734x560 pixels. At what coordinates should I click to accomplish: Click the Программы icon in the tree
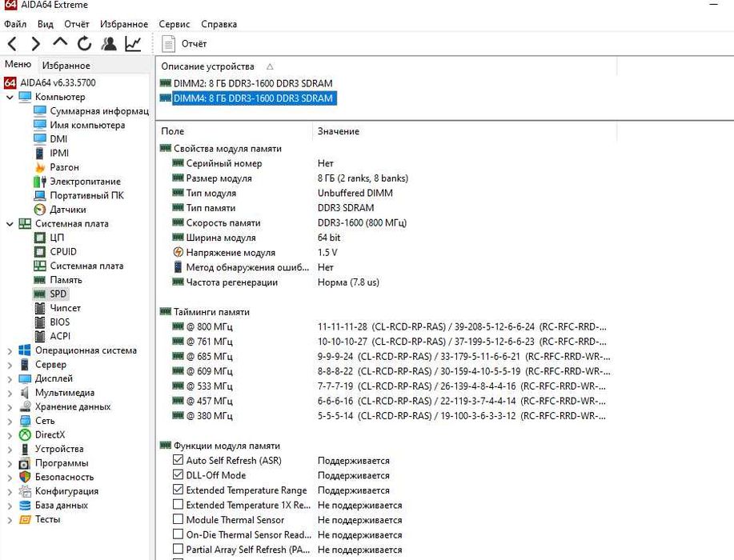click(25, 464)
